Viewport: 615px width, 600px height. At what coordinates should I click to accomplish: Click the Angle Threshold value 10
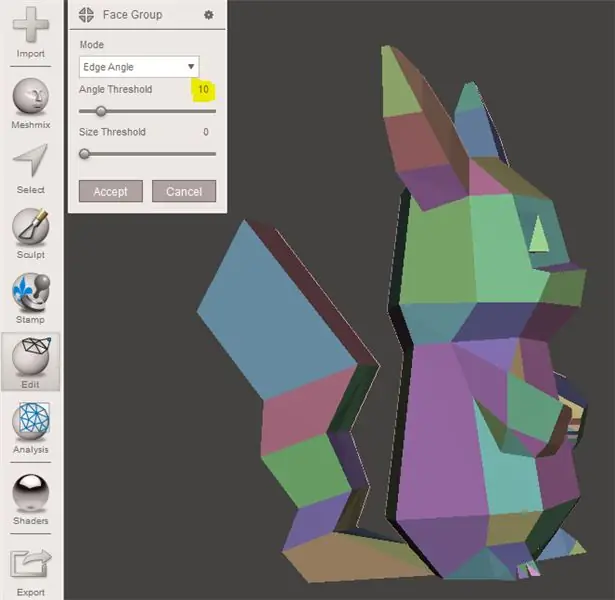[x=203, y=89]
